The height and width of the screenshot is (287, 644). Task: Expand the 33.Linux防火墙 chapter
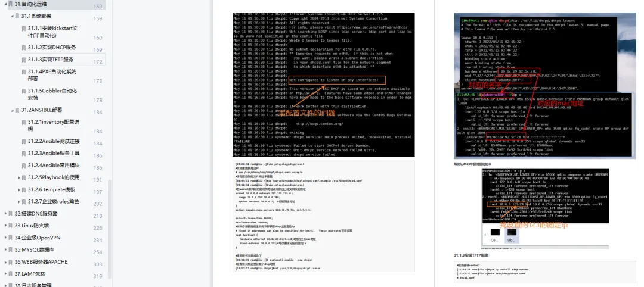(x=5, y=226)
